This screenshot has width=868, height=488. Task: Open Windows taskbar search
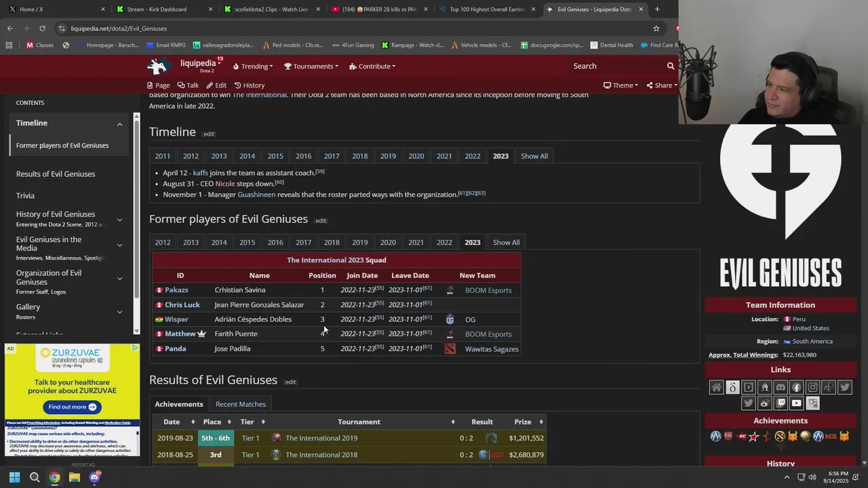35,477
